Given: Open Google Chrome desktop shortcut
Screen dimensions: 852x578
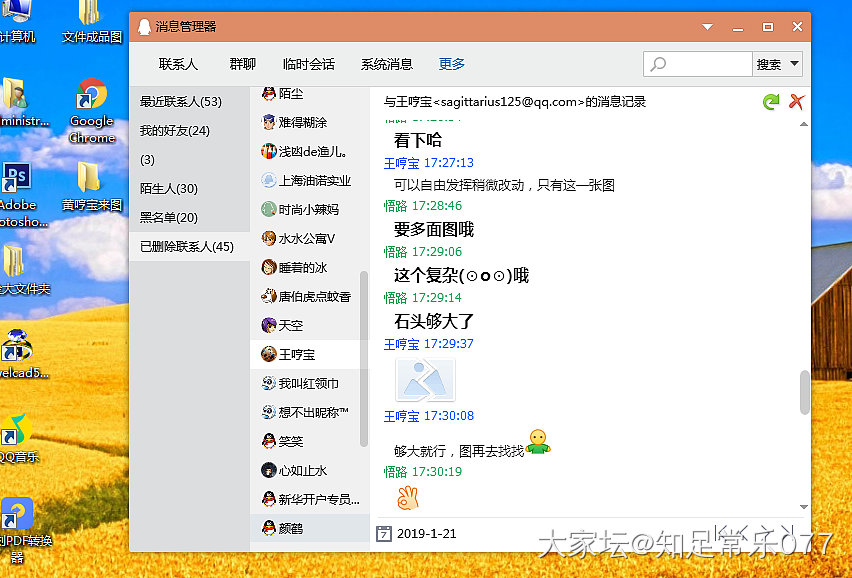Looking at the screenshot, I should tap(91, 110).
